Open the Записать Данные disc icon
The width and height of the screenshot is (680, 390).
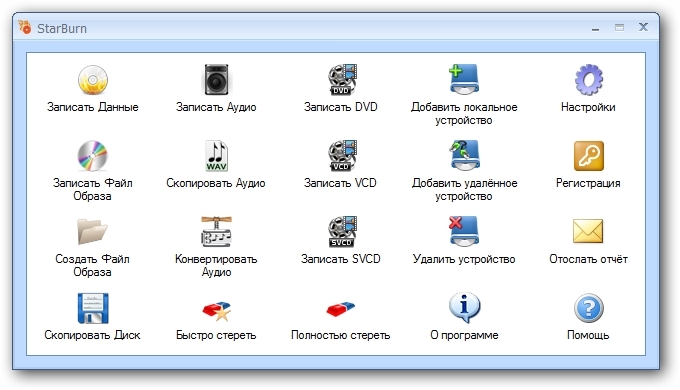point(93,80)
